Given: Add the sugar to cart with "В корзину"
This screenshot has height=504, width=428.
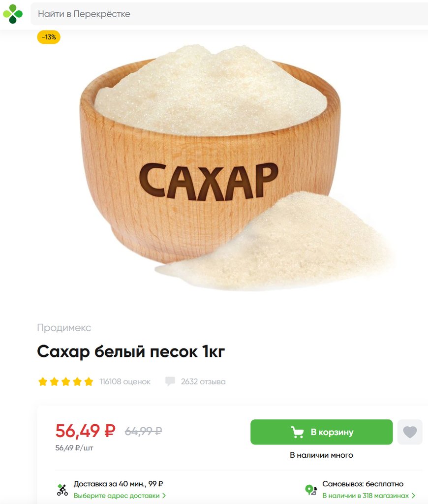Looking at the screenshot, I should [321, 432].
